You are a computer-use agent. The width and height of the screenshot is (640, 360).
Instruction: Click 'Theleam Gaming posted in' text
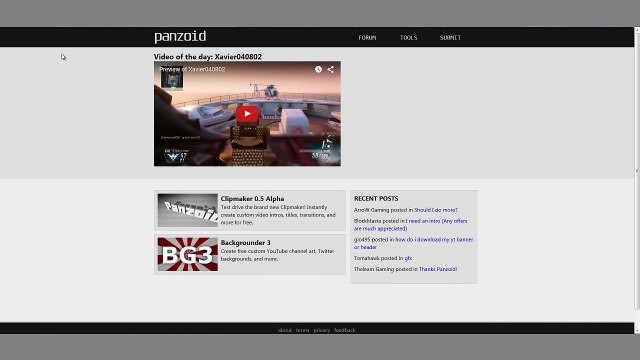tap(386, 269)
